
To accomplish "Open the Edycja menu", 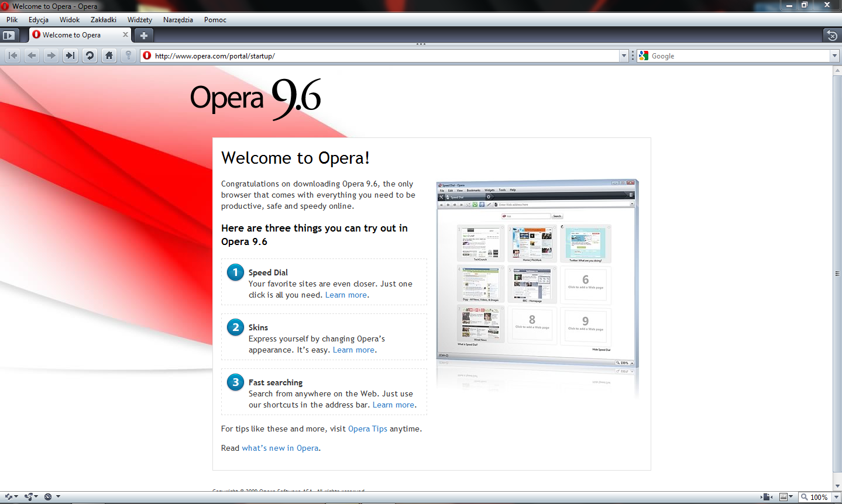I will point(39,19).
